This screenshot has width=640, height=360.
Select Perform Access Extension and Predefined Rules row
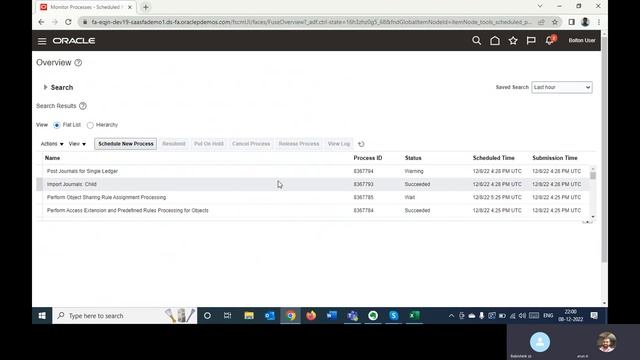[x=312, y=210]
